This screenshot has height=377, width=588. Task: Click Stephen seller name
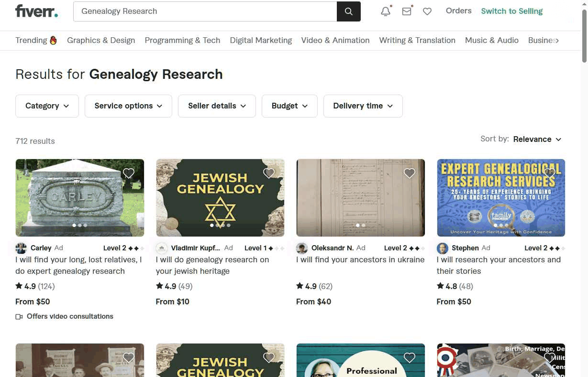[x=465, y=248]
